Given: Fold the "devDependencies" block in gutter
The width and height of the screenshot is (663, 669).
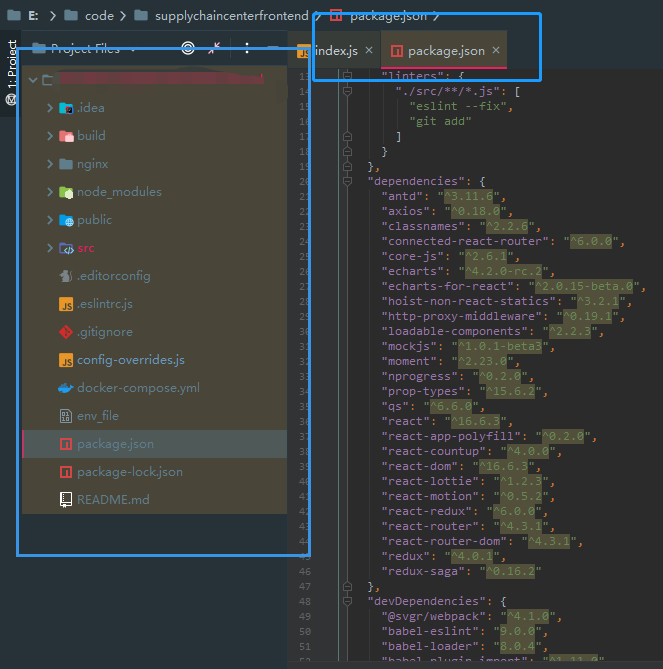Looking at the screenshot, I should click(x=347, y=601).
